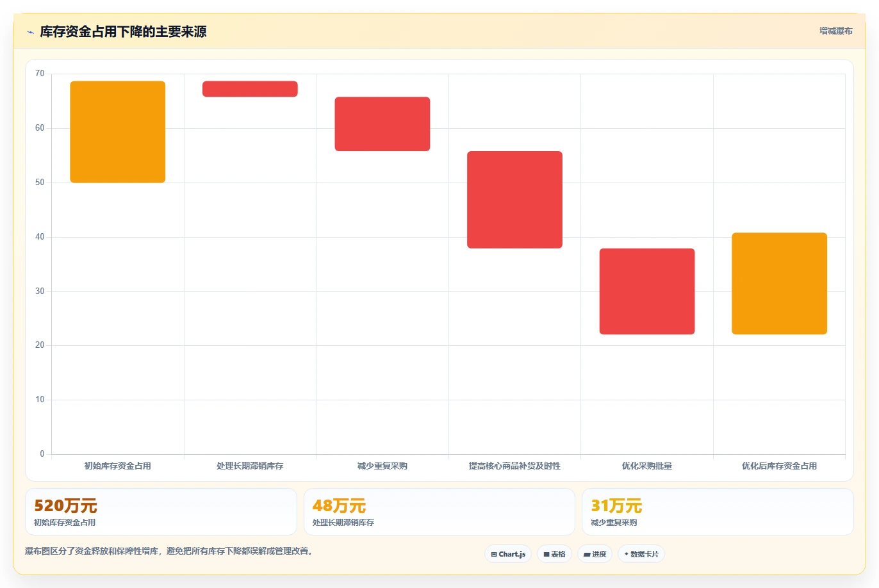
Task: Click the 进度 tag
Action: coord(595,554)
